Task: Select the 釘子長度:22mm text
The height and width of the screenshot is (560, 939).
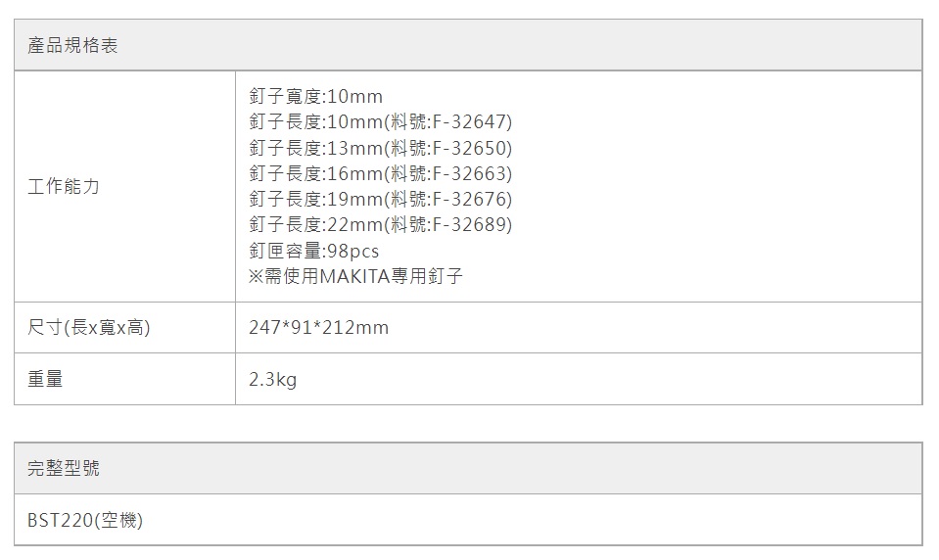Action: [x=315, y=225]
